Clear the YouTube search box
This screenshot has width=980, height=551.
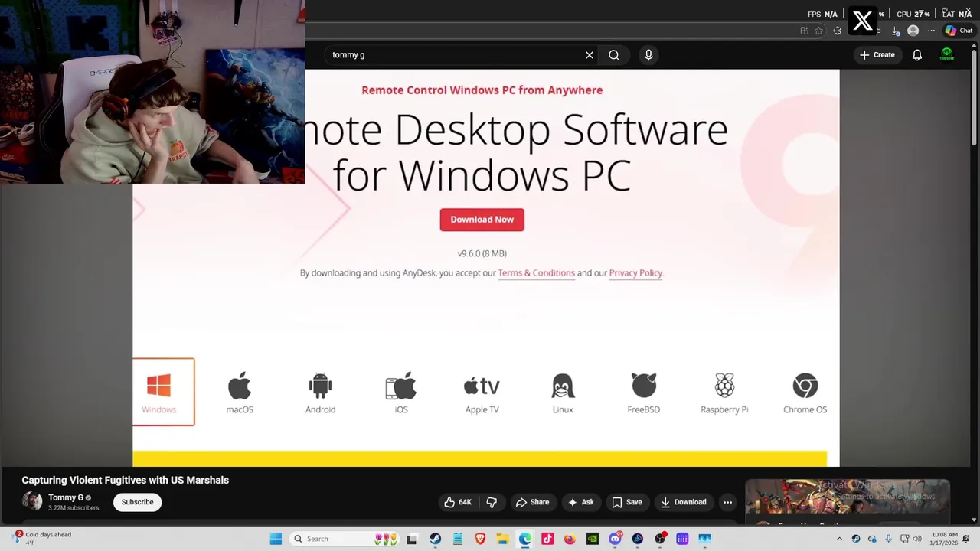point(590,55)
